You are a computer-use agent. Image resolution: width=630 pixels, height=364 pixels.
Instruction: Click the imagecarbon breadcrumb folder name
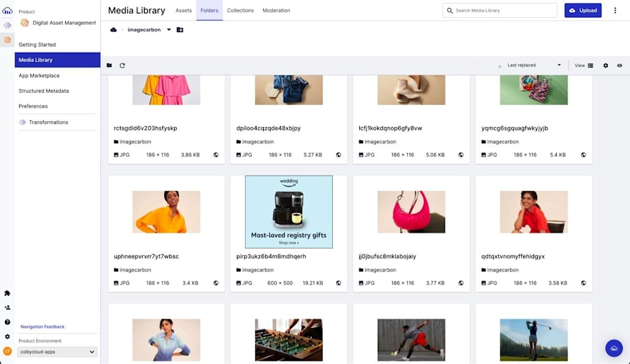tap(144, 30)
